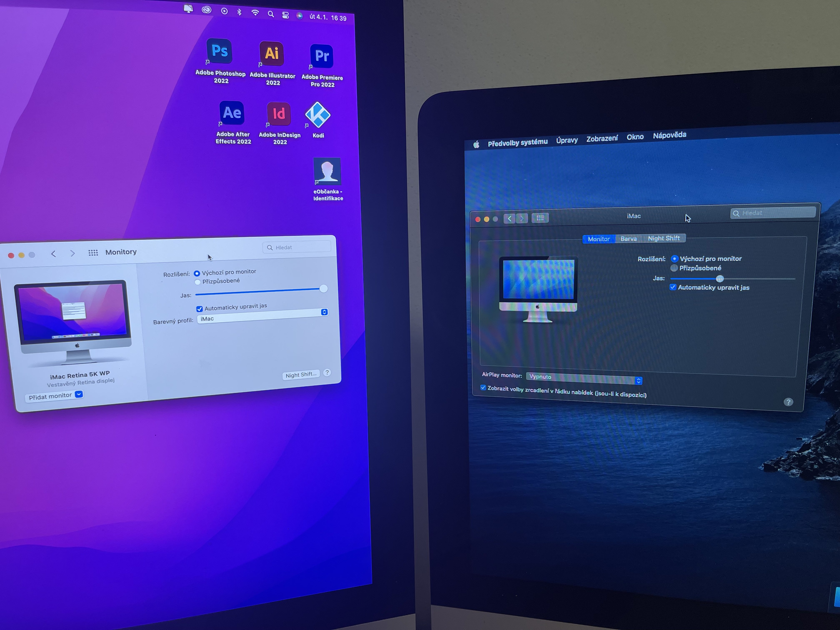Toggle the Zobrazit volby zrcadlení checkbox
The width and height of the screenshot is (840, 630).
point(483,388)
